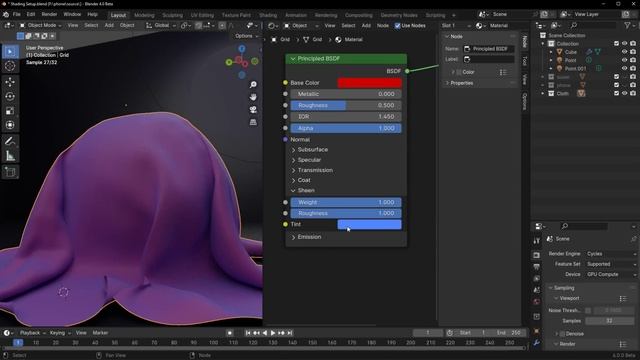Image resolution: width=640 pixels, height=360 pixels.
Task: Select the Add Cube tool
Action: [x=10, y=172]
